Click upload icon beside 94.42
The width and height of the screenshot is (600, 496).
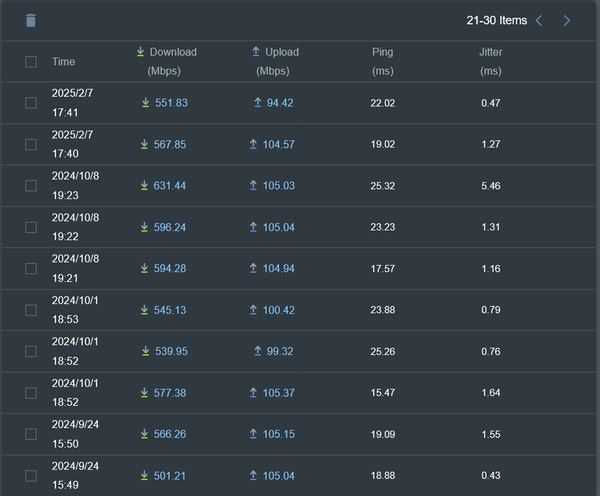pos(258,103)
